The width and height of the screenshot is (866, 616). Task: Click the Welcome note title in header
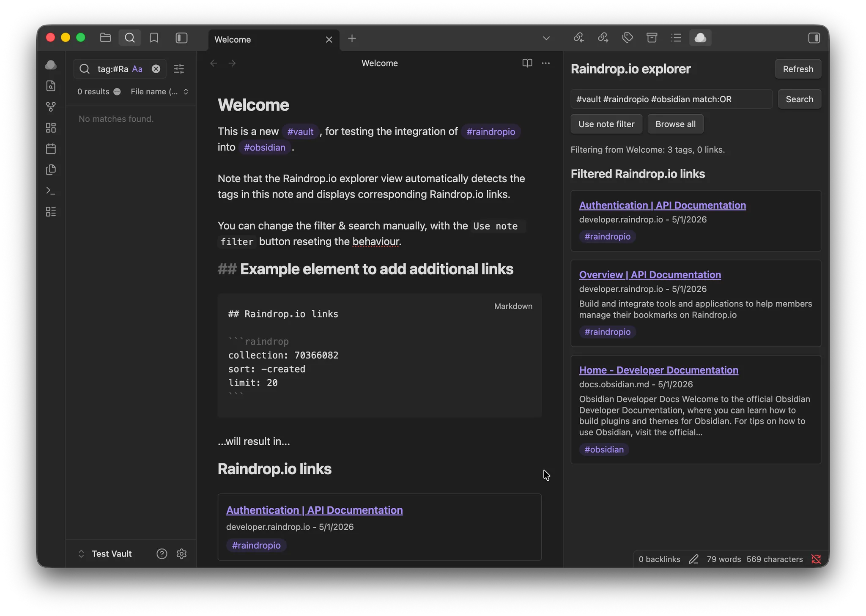379,63
